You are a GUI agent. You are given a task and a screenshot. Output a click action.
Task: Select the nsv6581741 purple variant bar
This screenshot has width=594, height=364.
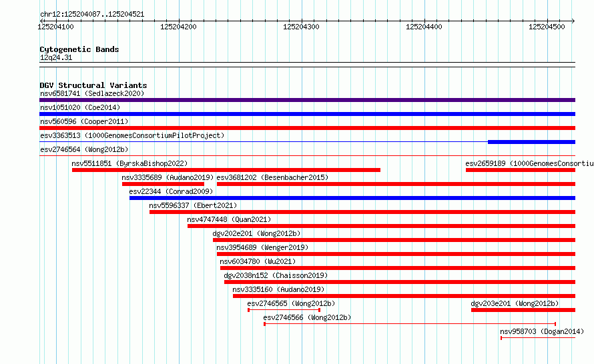[x=307, y=100]
